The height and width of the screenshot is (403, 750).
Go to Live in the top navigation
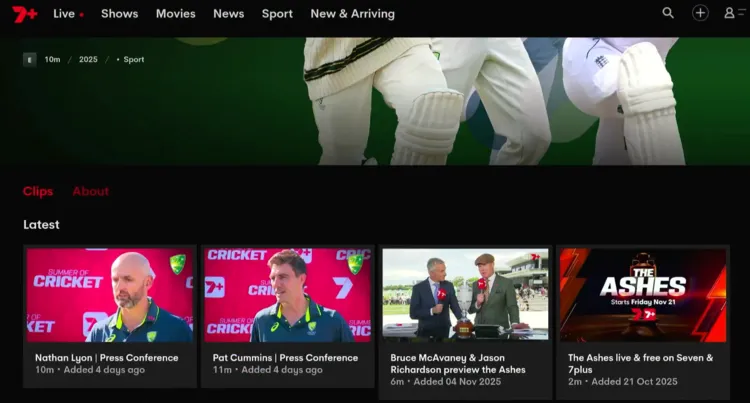(x=64, y=14)
